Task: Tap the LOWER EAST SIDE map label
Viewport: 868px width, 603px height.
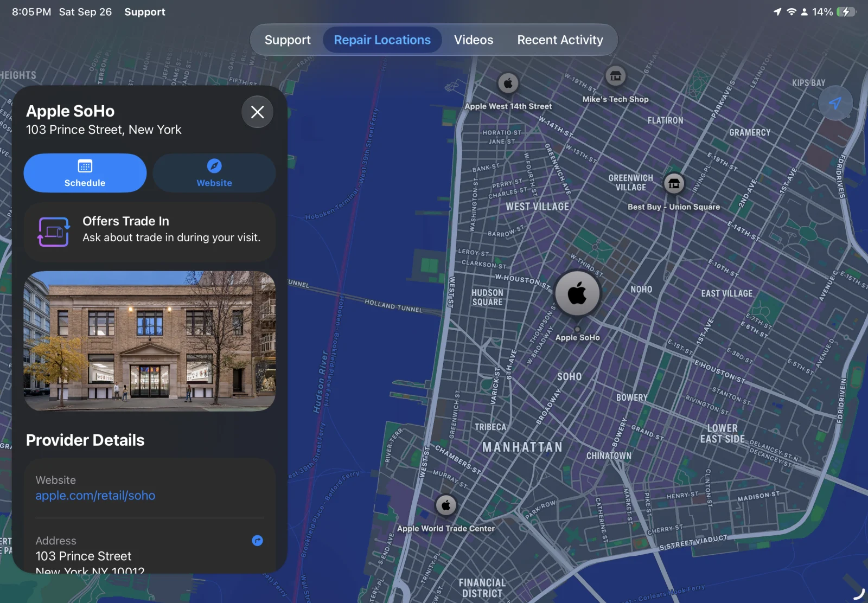Action: pyautogui.click(x=723, y=434)
